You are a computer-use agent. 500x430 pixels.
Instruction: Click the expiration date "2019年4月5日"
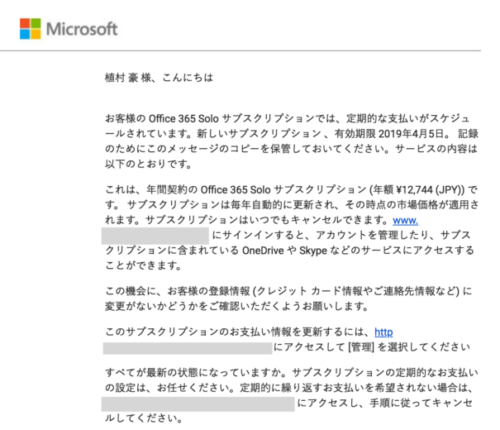(411, 134)
